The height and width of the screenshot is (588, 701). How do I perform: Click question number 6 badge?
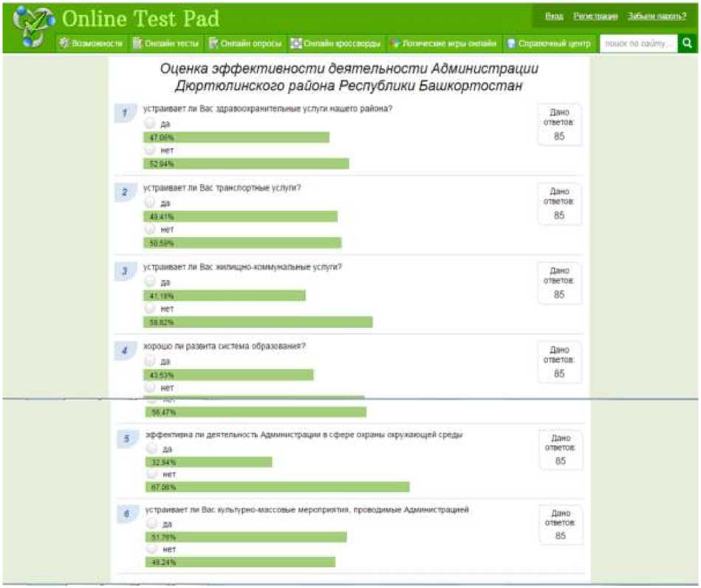click(127, 514)
